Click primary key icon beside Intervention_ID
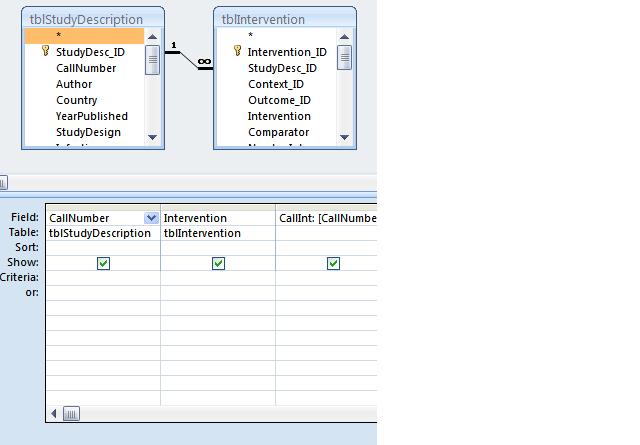 coord(237,51)
